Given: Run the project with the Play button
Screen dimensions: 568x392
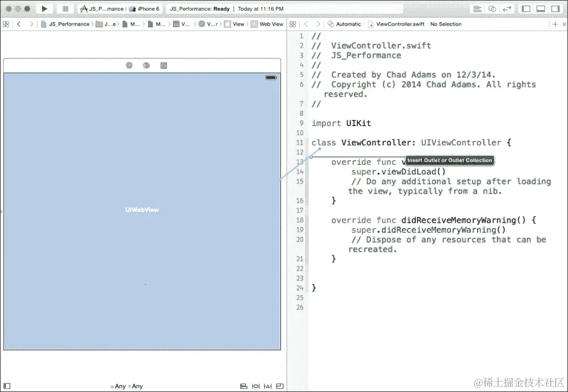Looking at the screenshot, I should pyautogui.click(x=44, y=9).
